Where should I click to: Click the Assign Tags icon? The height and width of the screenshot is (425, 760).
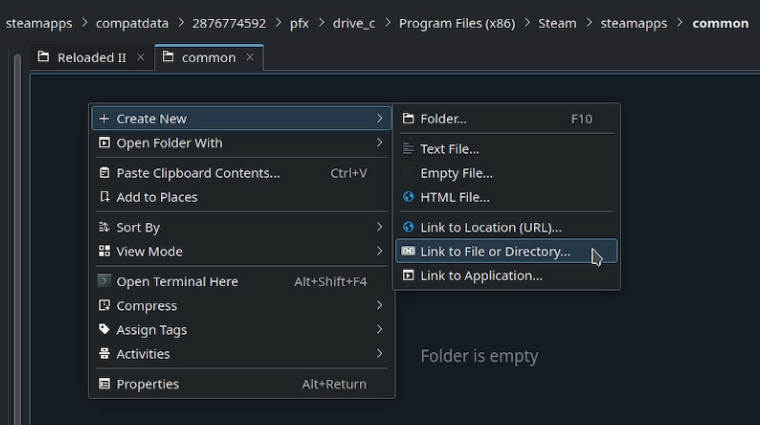105,330
